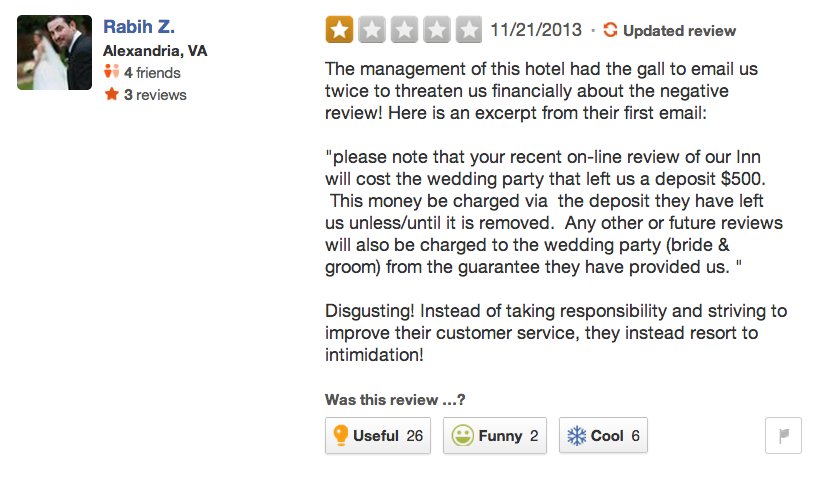The width and height of the screenshot is (821, 478).
Task: Mark this review as Cool
Action: [x=603, y=436]
